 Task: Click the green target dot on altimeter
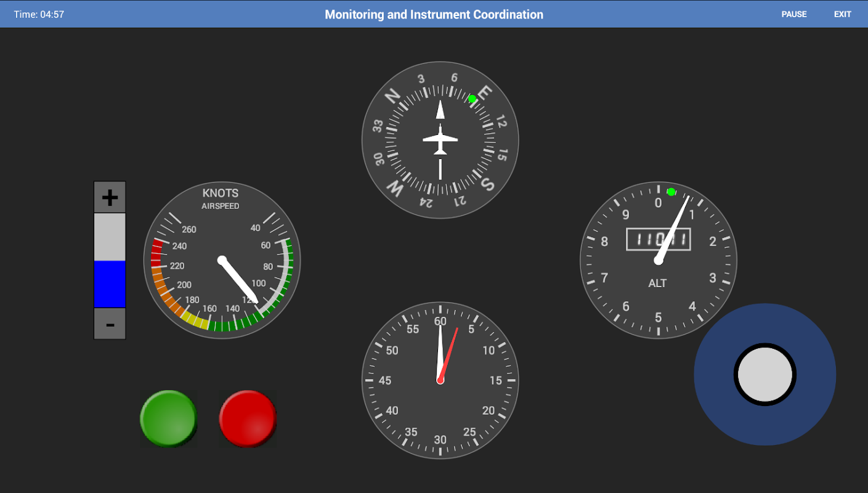point(671,192)
